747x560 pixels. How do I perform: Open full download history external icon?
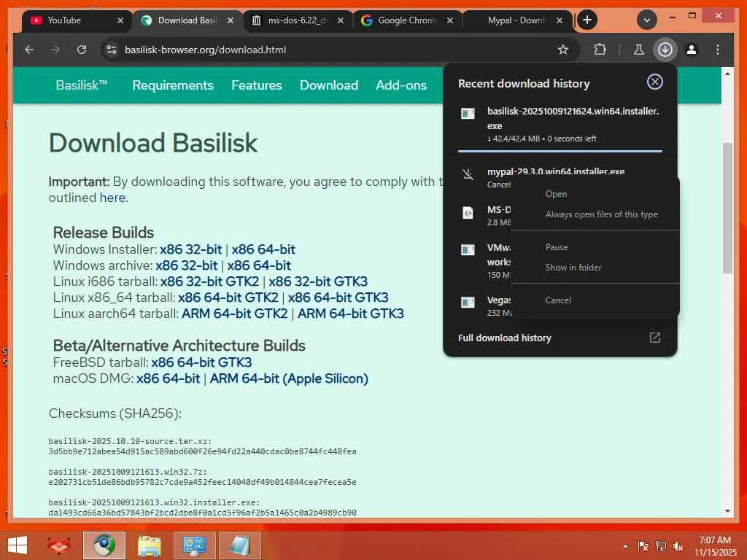[x=655, y=338]
